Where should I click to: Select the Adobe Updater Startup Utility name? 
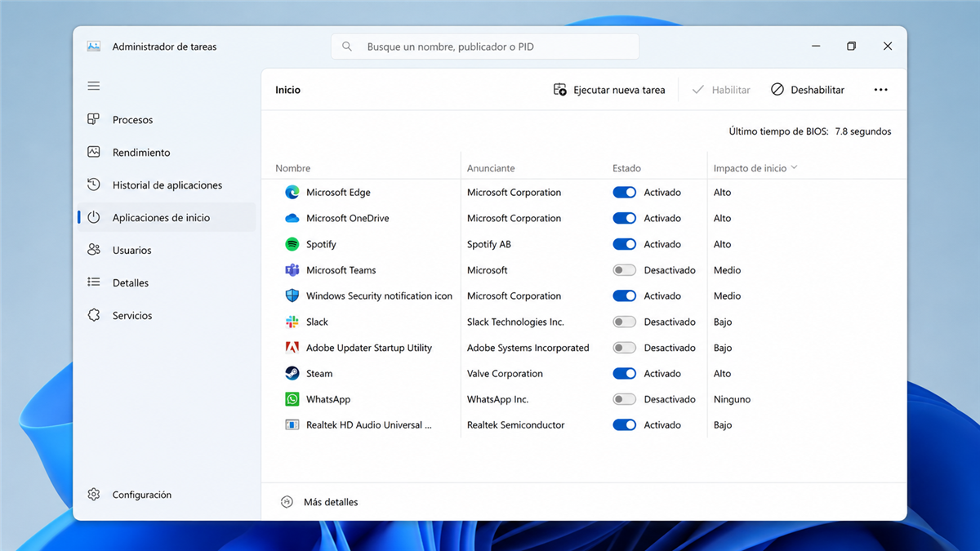(x=369, y=348)
